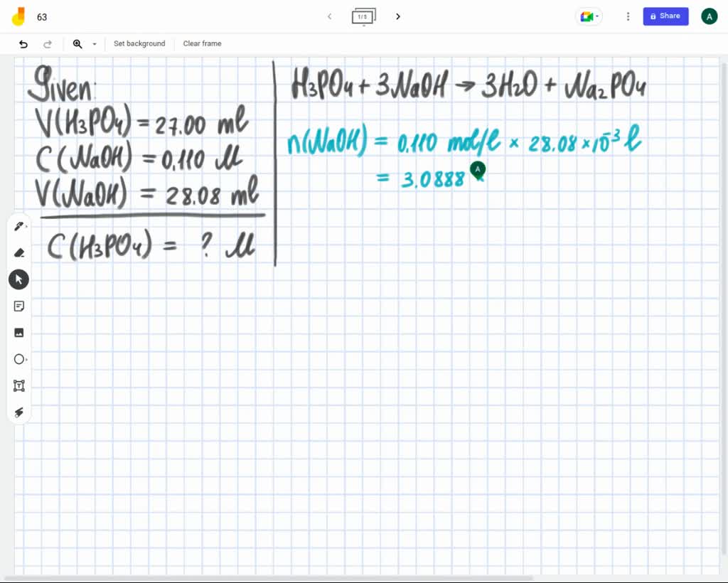Open the account avatar profile circle
This screenshot has height=583, width=728.
[x=709, y=16]
